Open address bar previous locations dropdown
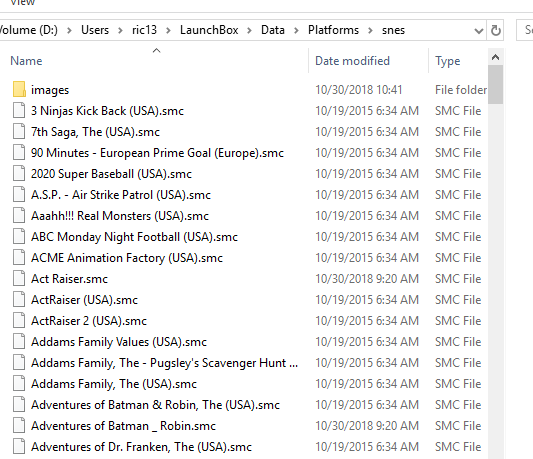The width and height of the screenshot is (533, 459). click(x=479, y=31)
